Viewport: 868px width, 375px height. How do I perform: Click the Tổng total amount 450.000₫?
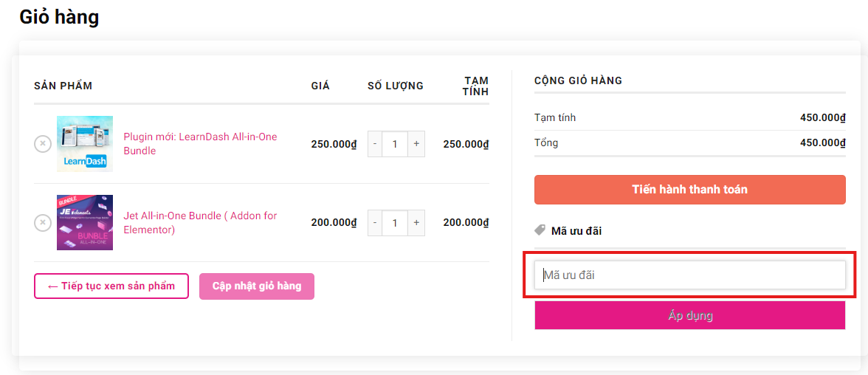tap(822, 142)
